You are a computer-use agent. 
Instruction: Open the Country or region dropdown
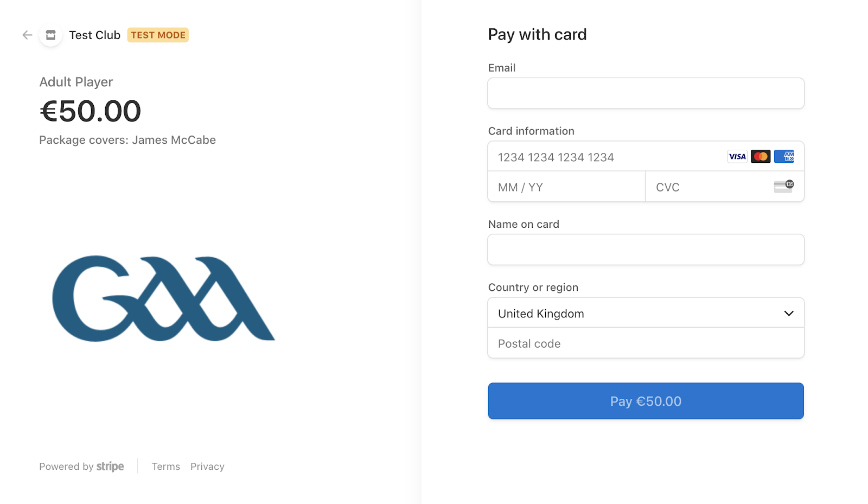[x=646, y=313]
